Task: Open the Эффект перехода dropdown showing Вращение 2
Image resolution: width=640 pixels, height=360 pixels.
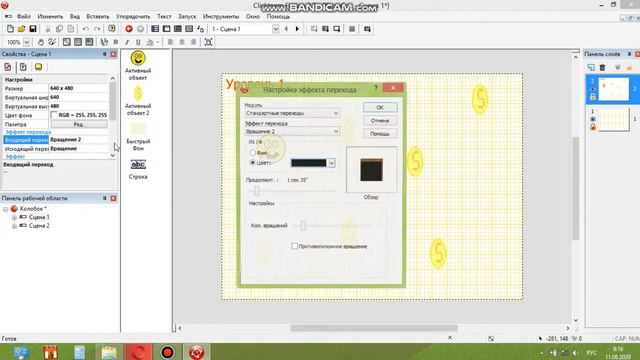Action: [x=292, y=131]
